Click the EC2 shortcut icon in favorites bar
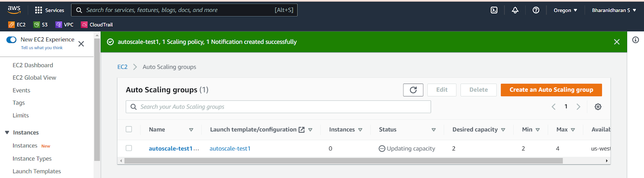 [x=11, y=25]
